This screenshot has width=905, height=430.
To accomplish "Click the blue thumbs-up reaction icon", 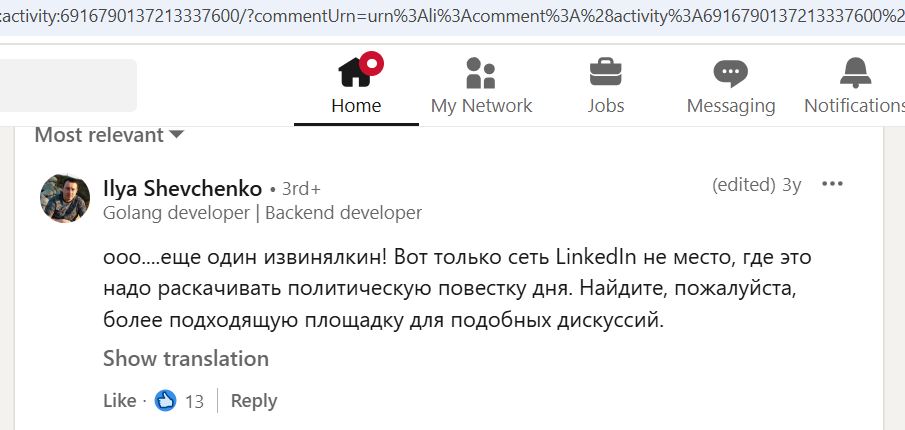I will [166, 401].
